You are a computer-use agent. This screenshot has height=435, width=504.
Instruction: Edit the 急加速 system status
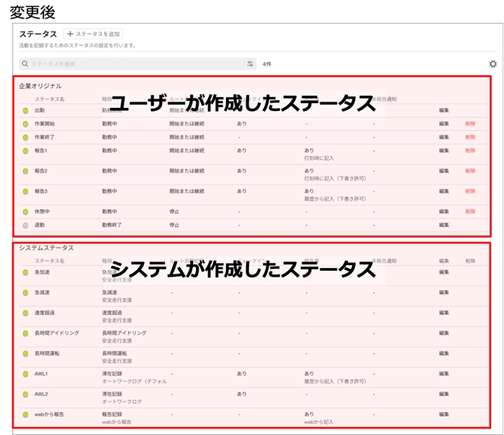pos(444,272)
